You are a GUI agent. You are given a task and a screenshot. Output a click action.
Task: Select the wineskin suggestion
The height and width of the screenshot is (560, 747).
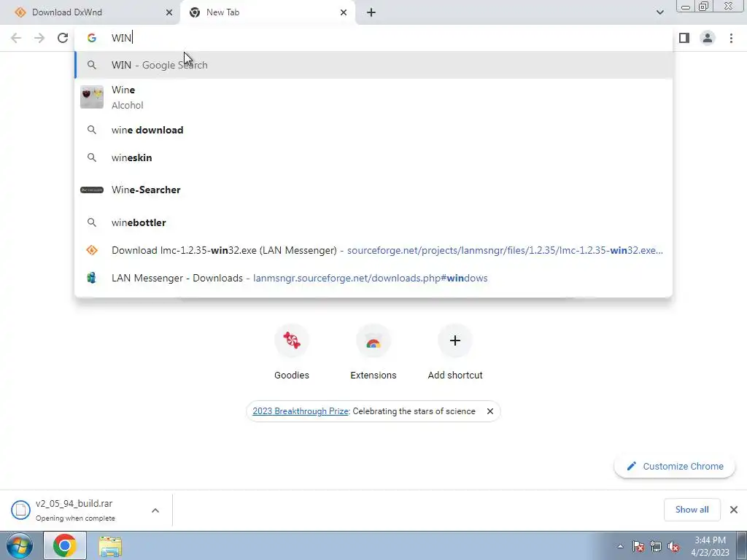(373, 157)
